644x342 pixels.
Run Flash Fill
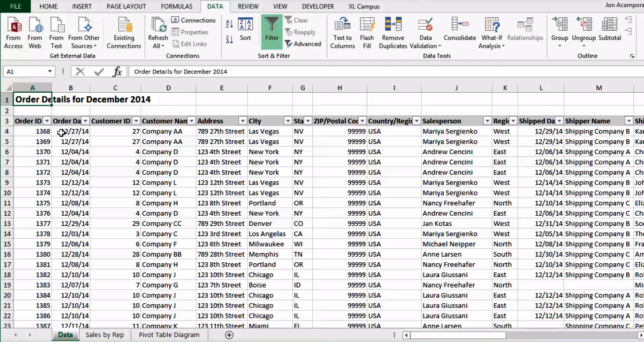367,33
